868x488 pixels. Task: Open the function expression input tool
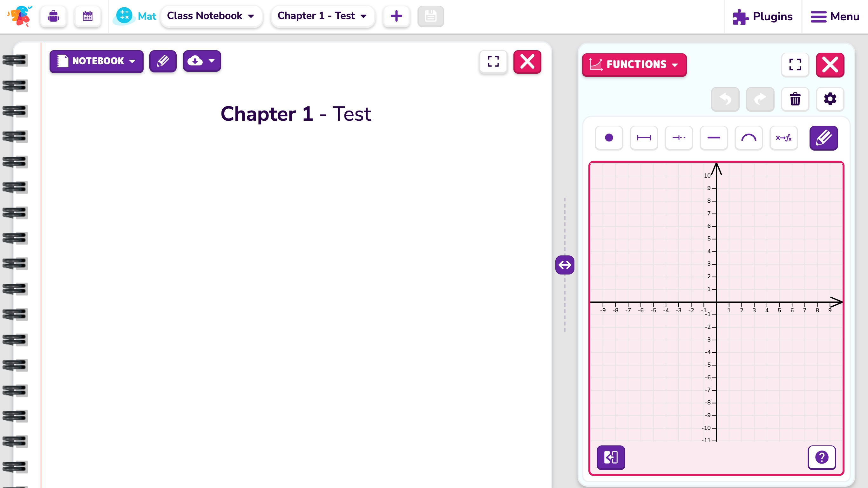point(783,138)
